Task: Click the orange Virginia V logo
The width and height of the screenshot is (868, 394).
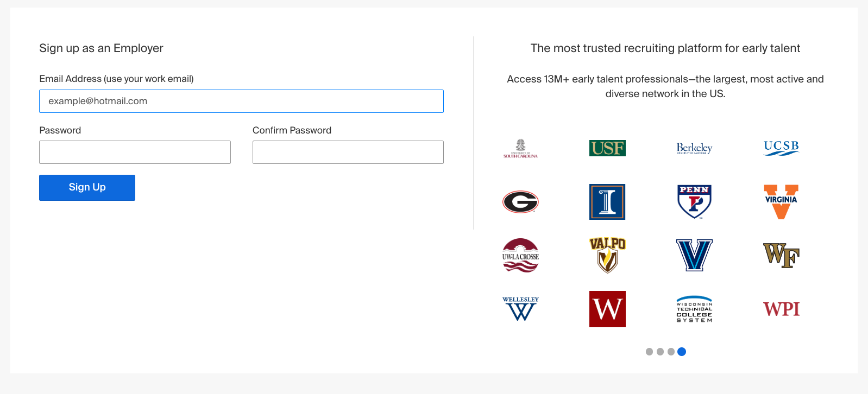Action: (x=781, y=201)
